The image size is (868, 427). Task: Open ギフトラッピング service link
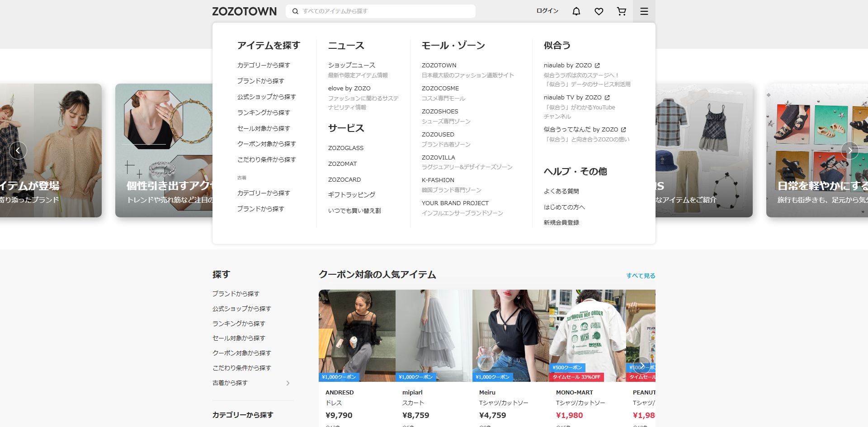(352, 195)
